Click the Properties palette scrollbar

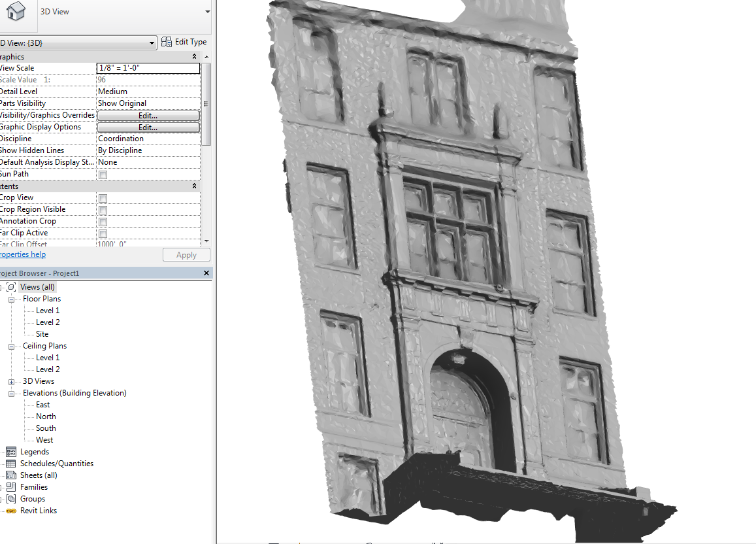[x=206, y=105]
